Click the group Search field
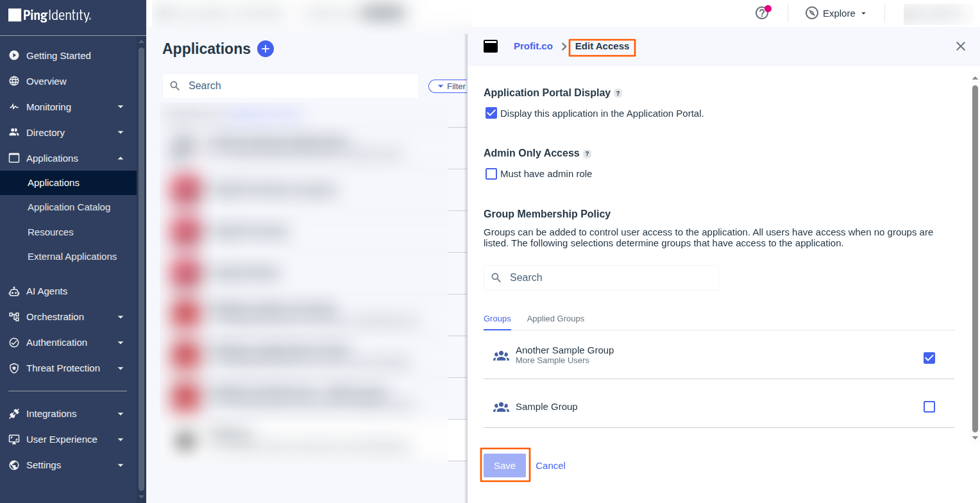The width and height of the screenshot is (980, 503). (x=601, y=278)
